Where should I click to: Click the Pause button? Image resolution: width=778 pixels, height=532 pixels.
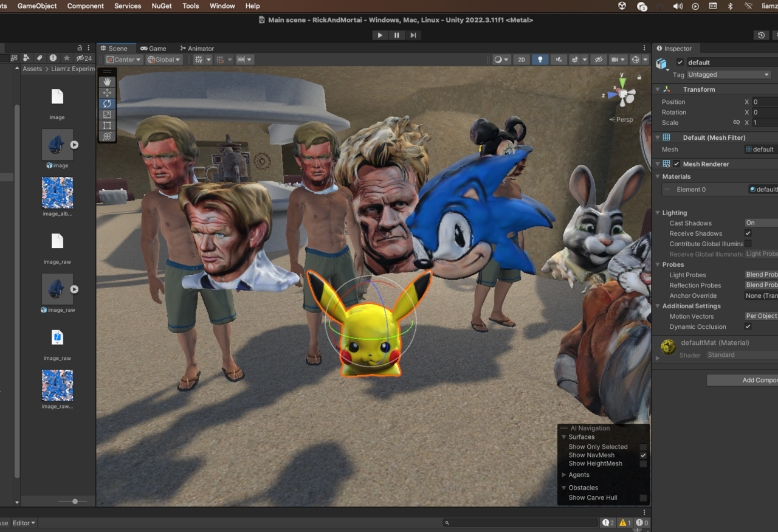[396, 35]
